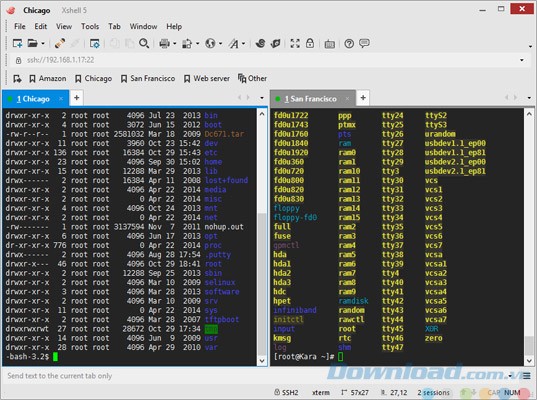Click the lock screen padlock icon

[x=310, y=43]
